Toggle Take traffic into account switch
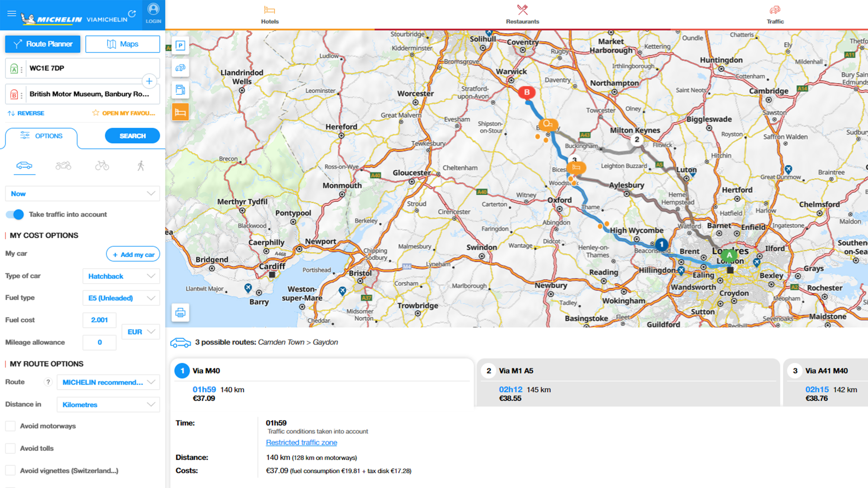 click(x=15, y=214)
